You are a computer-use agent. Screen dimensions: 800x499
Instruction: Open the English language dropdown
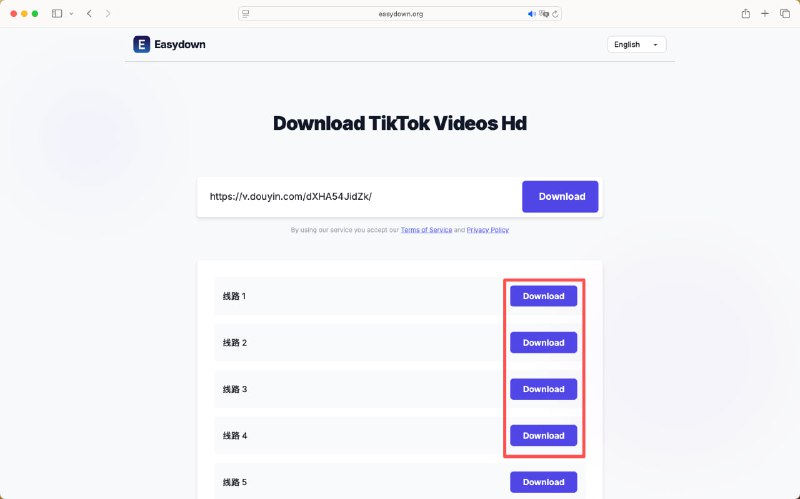click(636, 44)
